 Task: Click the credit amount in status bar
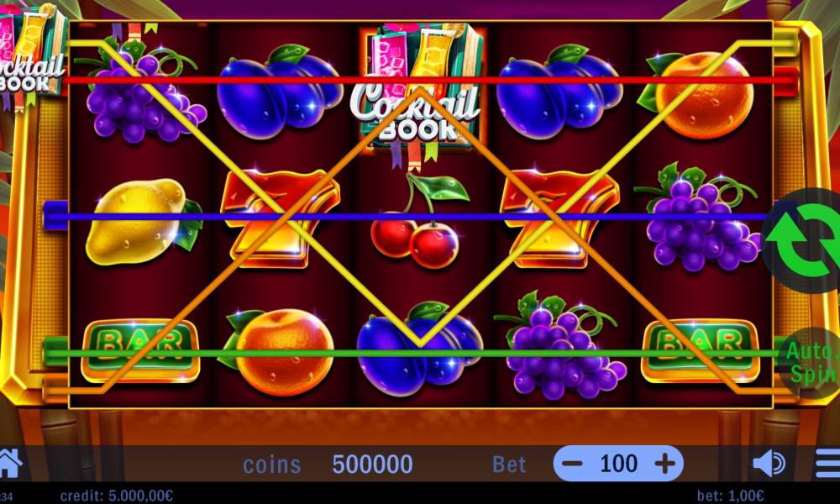(x=117, y=496)
